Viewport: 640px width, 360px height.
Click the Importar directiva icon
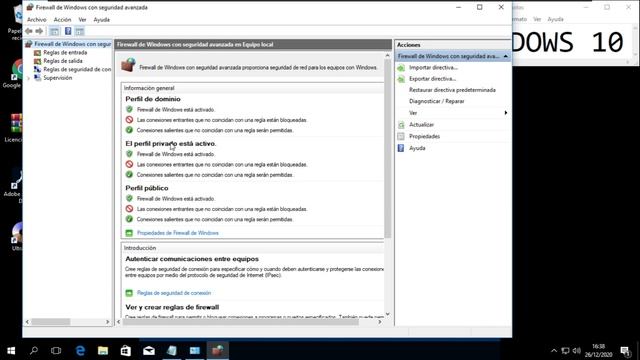click(401, 68)
